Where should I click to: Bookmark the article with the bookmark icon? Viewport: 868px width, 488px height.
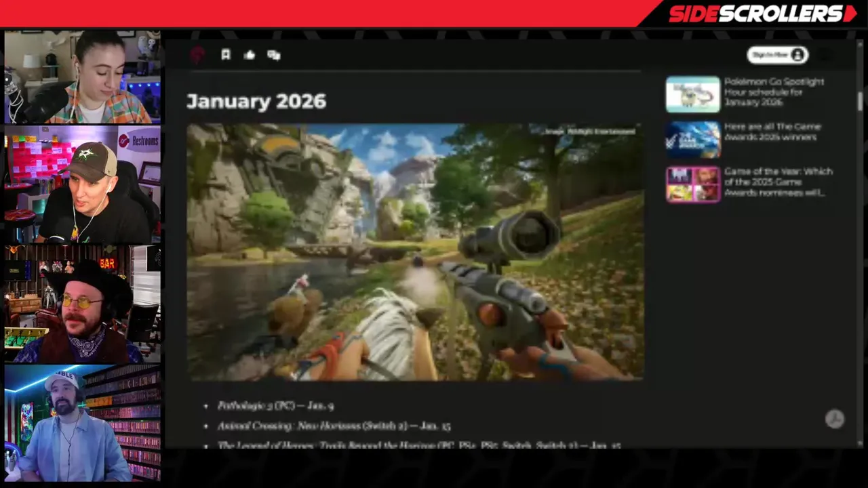(226, 55)
